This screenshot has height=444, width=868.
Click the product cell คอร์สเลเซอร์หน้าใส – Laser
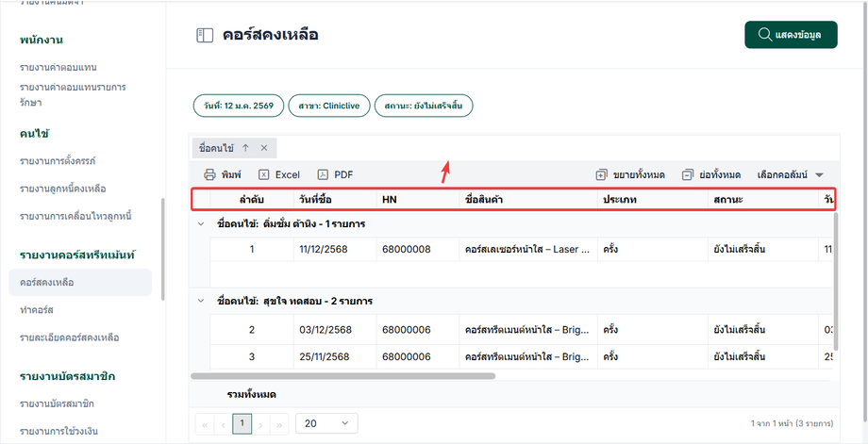528,250
